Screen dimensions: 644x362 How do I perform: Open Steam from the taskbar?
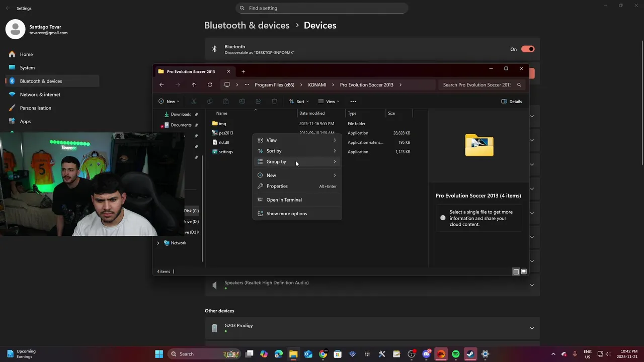point(470,354)
